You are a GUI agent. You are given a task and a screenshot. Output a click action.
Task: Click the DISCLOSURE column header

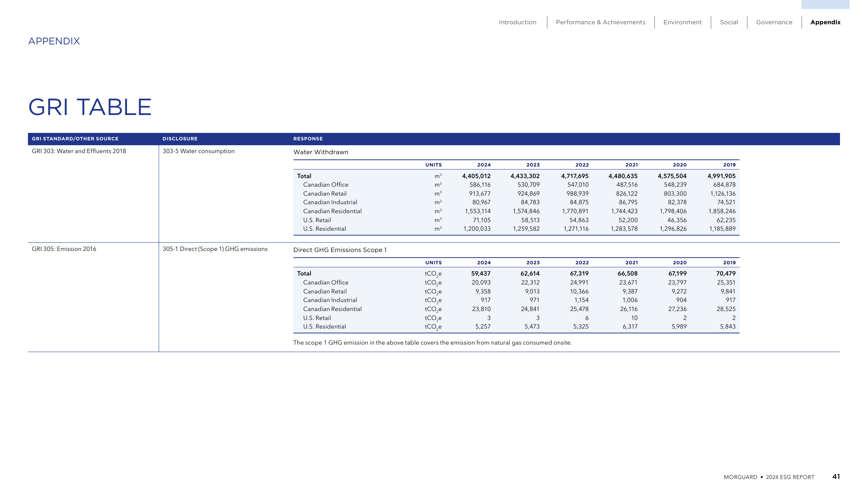point(180,139)
